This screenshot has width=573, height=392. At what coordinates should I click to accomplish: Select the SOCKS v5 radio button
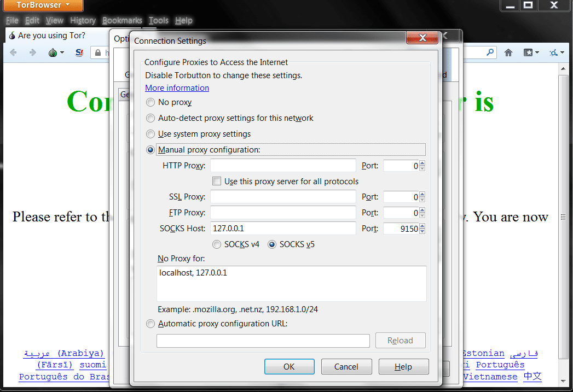click(272, 244)
